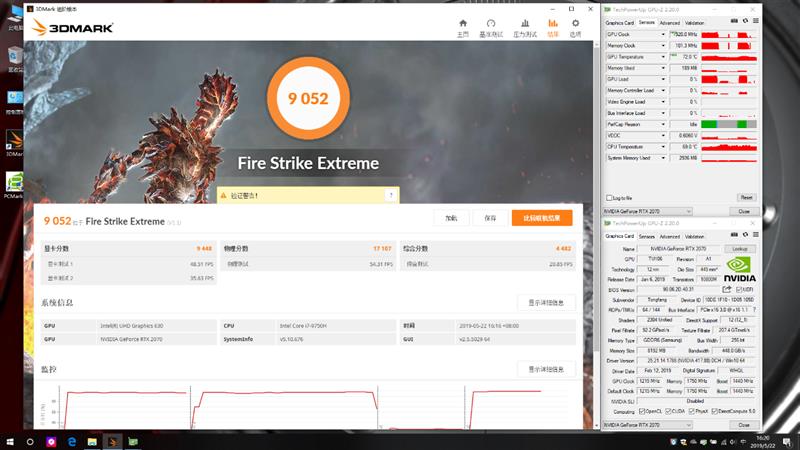
Task: Switch to Sensors tab in lower GPU-Z
Action: 646,237
